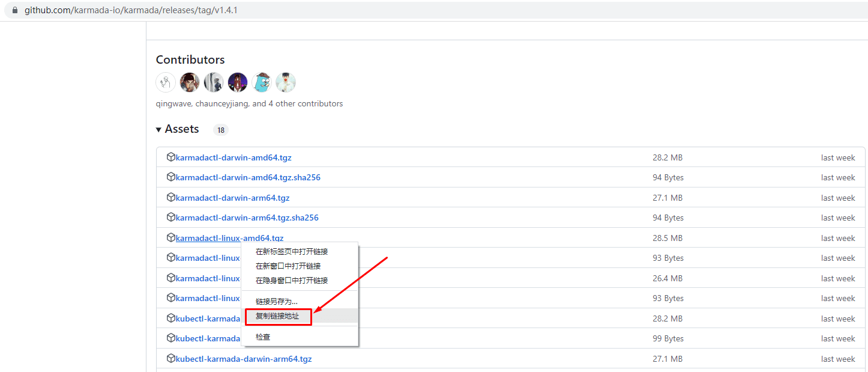Screen dimensions: 868x372
Task: Open third contributor avatar
Action: [x=214, y=82]
